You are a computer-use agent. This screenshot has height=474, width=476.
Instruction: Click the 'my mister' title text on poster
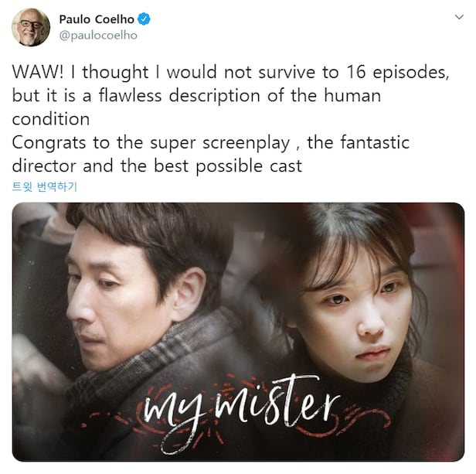coord(240,409)
